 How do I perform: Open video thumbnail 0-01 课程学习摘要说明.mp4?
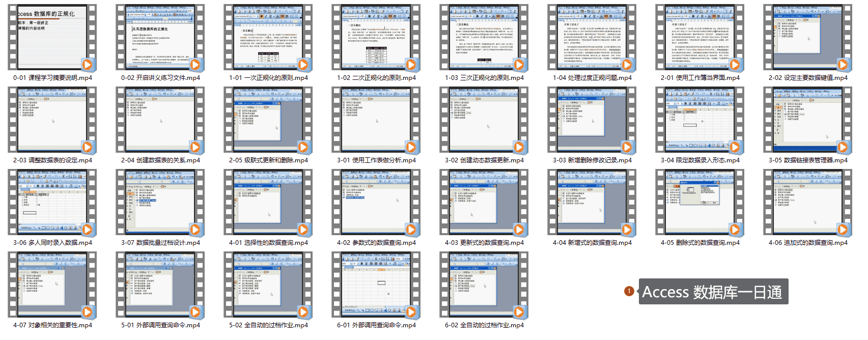(x=52, y=37)
